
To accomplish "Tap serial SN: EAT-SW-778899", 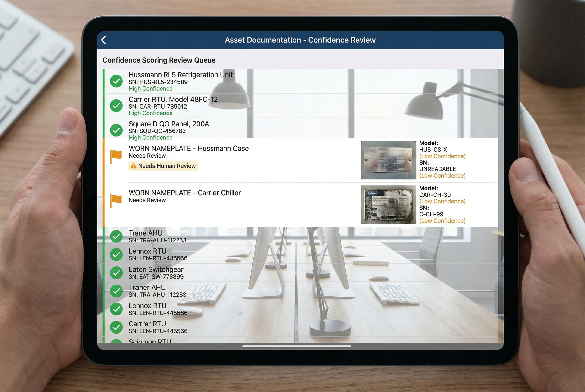I will pyautogui.click(x=156, y=276).
